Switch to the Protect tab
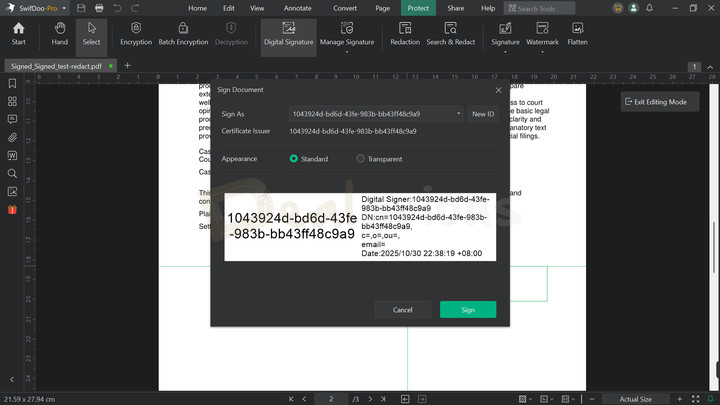 point(418,8)
